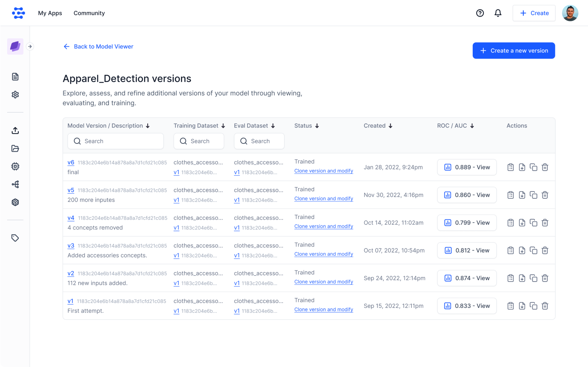Click the tag icon in sidebar
Viewport: 588px width, 367px height.
tap(15, 238)
